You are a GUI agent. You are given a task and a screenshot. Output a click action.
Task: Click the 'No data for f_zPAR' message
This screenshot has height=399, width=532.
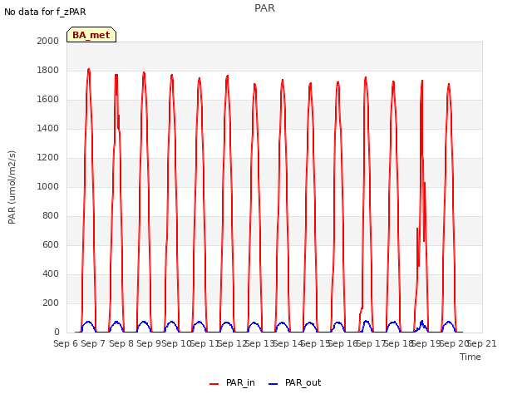tap(45, 12)
